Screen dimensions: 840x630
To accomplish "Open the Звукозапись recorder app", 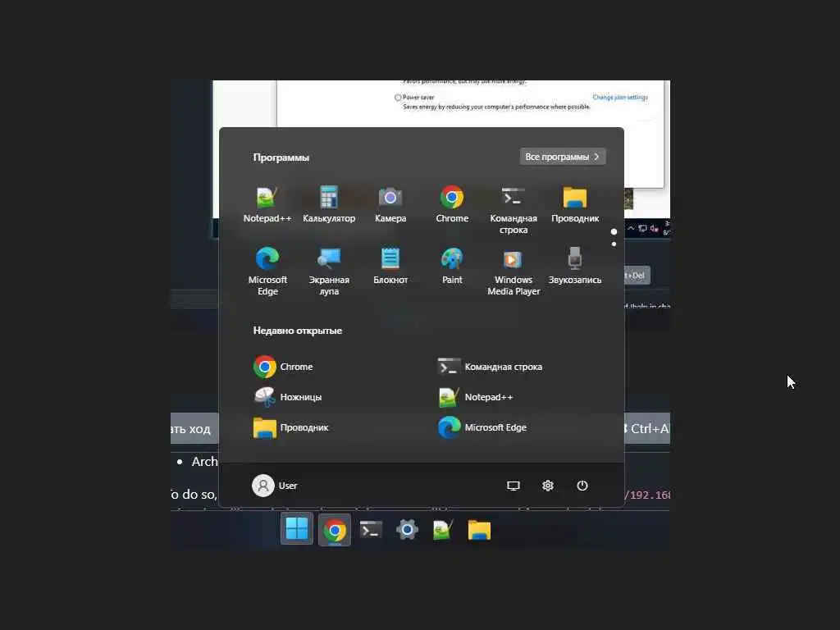I will 575,267.
